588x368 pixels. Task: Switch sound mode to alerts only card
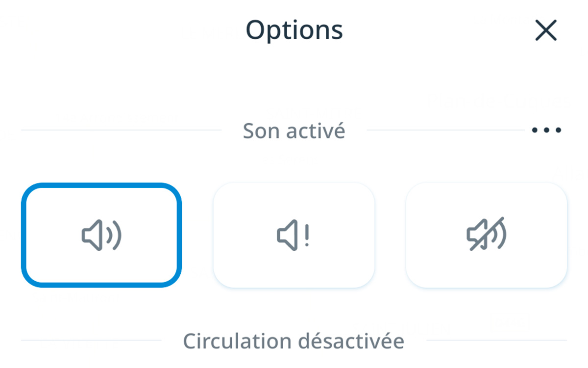coord(294,235)
